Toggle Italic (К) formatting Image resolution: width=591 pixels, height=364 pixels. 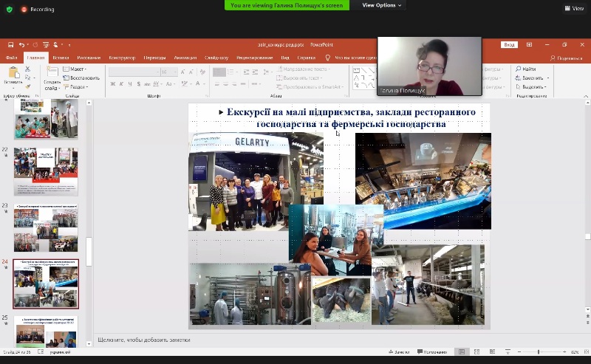pyautogui.click(x=121, y=84)
